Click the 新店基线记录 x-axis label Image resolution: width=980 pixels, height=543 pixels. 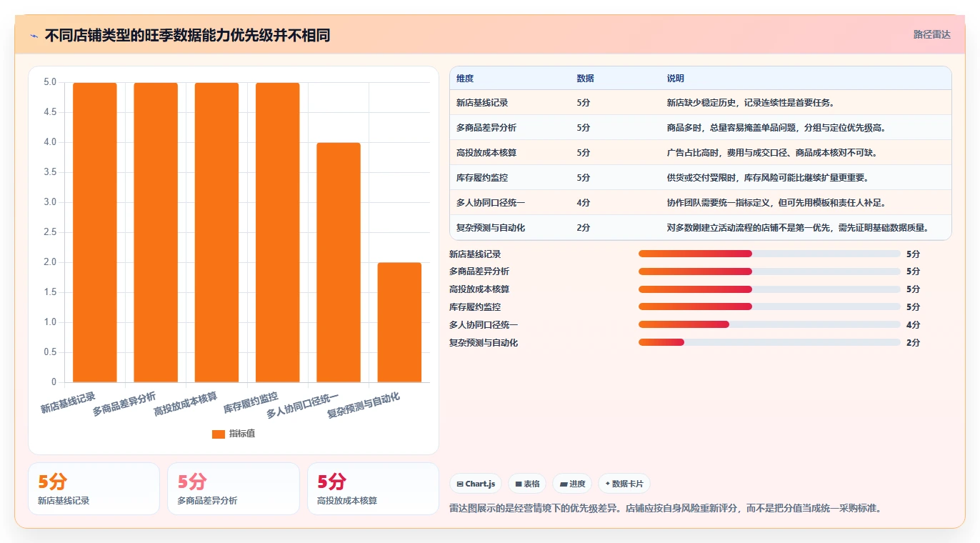[68, 402]
